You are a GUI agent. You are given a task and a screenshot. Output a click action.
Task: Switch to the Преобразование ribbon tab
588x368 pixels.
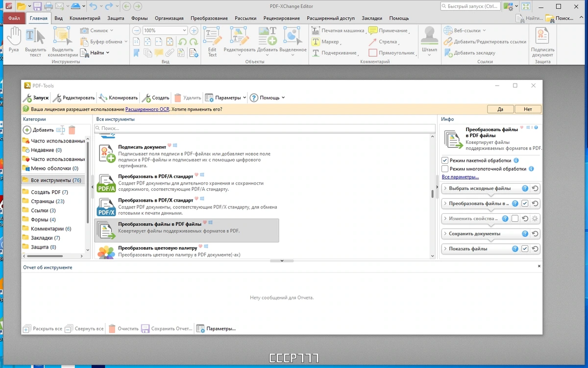(209, 18)
